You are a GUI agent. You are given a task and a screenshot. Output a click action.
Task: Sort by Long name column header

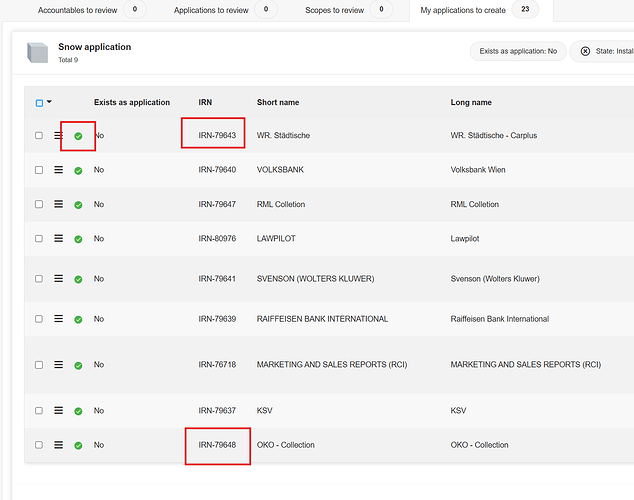[471, 102]
